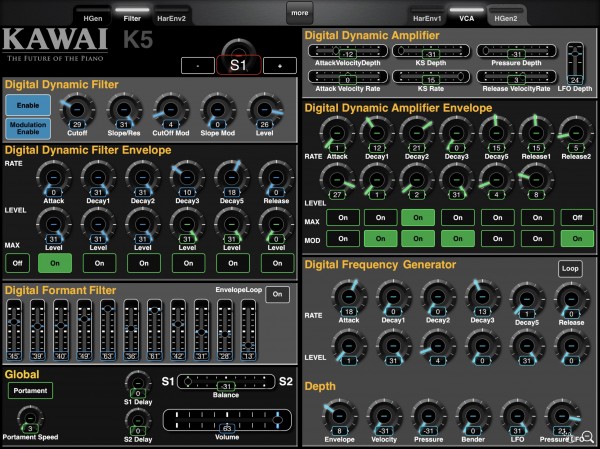Click the AttackVelocityDepth slider
The height and width of the screenshot is (449, 600).
point(348,51)
